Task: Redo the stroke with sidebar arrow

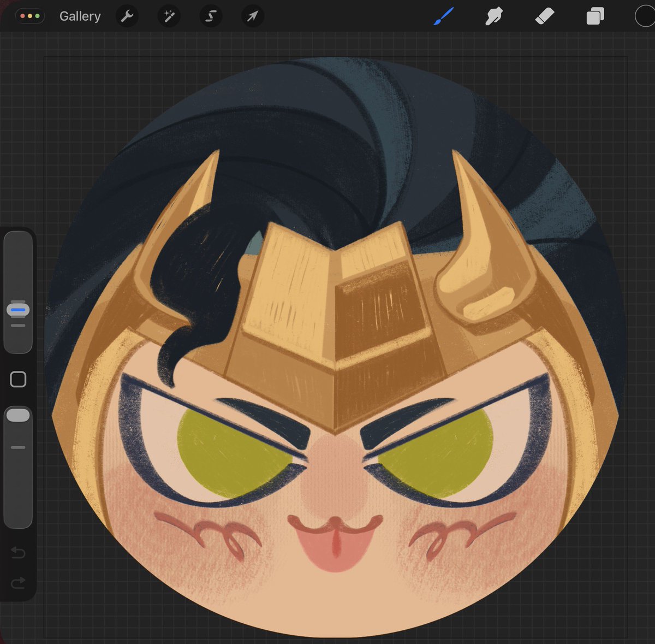Action: coord(18,583)
